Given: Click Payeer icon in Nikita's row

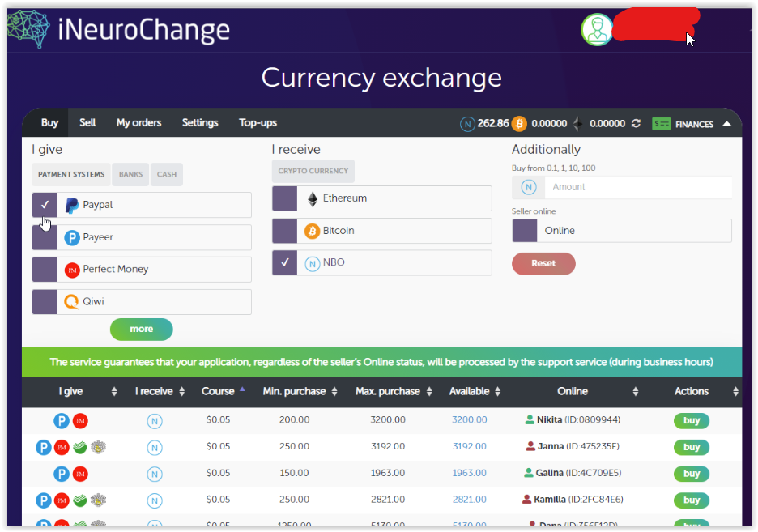Looking at the screenshot, I should 62,421.
